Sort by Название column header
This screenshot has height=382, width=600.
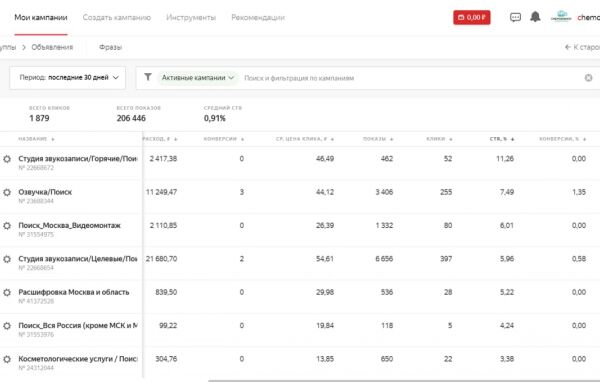36,139
